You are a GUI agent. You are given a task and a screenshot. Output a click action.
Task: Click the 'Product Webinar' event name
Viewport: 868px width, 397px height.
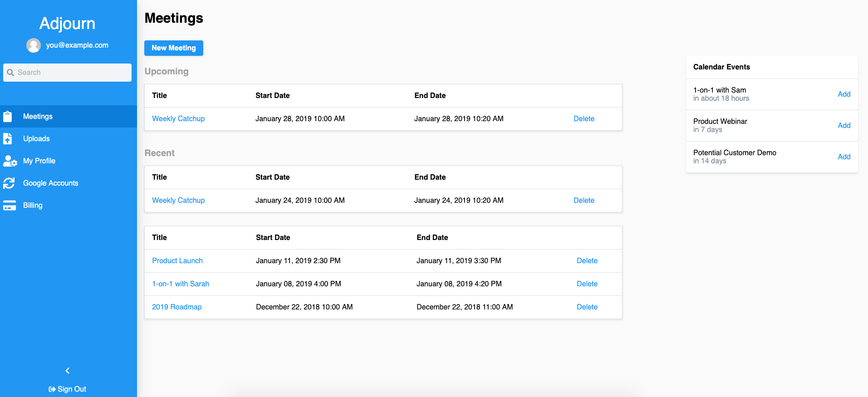pyautogui.click(x=720, y=122)
